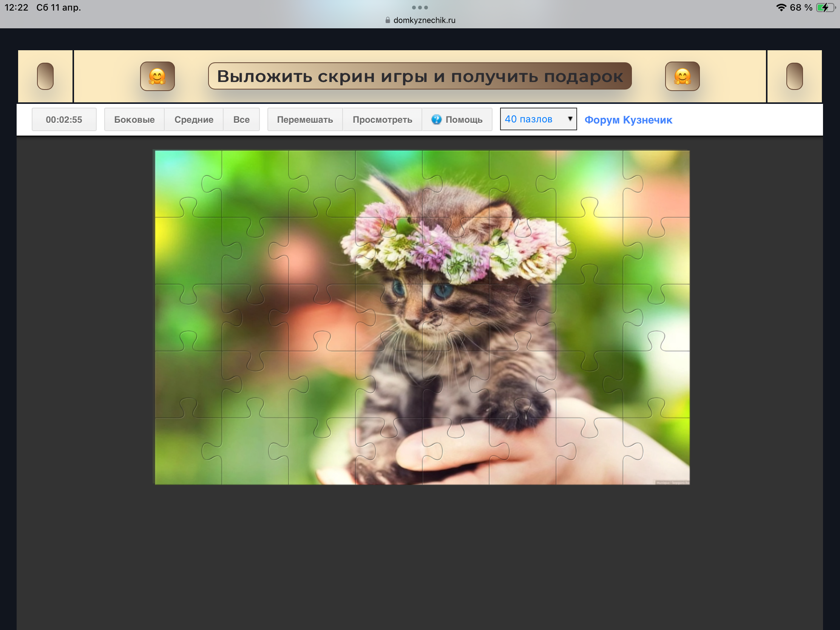Click the far-right rounded banner button

(794, 76)
